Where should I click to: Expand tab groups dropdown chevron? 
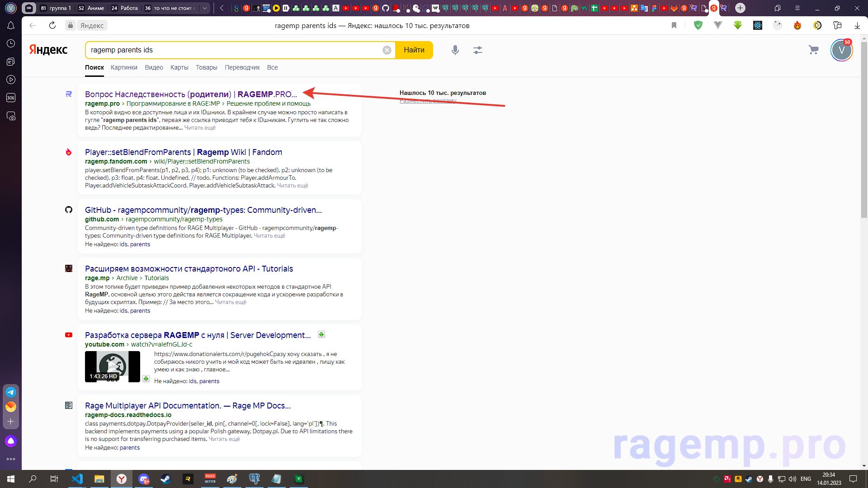tap(205, 8)
